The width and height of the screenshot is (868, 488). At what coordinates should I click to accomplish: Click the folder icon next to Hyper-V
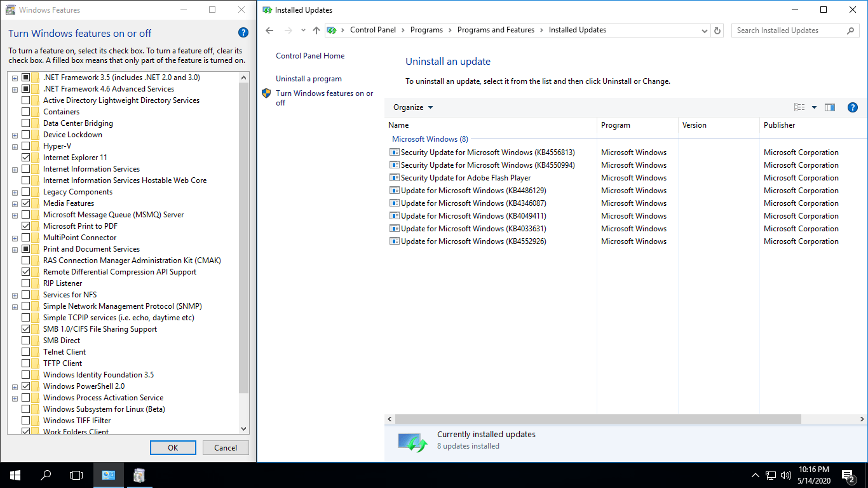tap(36, 146)
